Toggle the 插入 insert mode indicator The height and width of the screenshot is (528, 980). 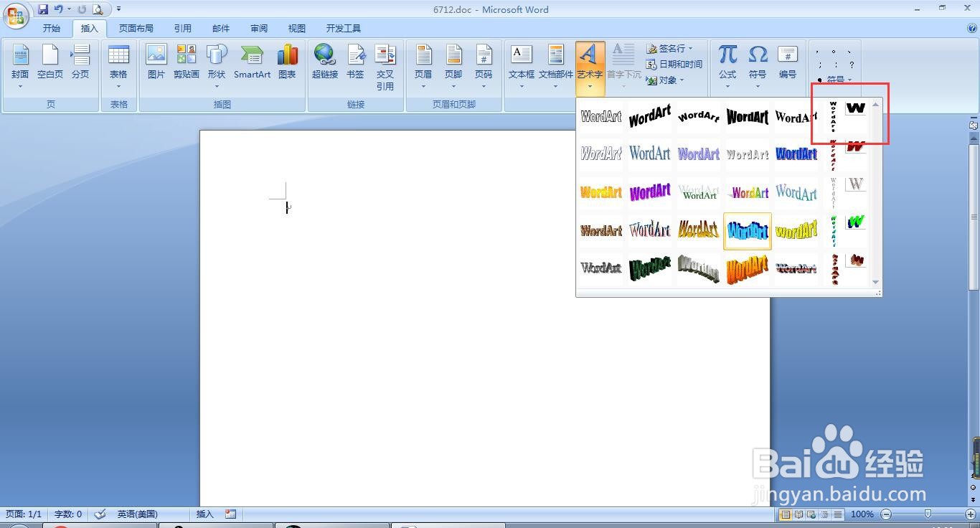(x=205, y=514)
